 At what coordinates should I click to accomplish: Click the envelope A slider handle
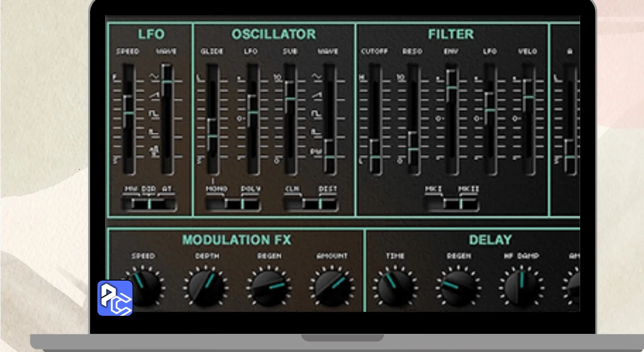tap(570, 156)
